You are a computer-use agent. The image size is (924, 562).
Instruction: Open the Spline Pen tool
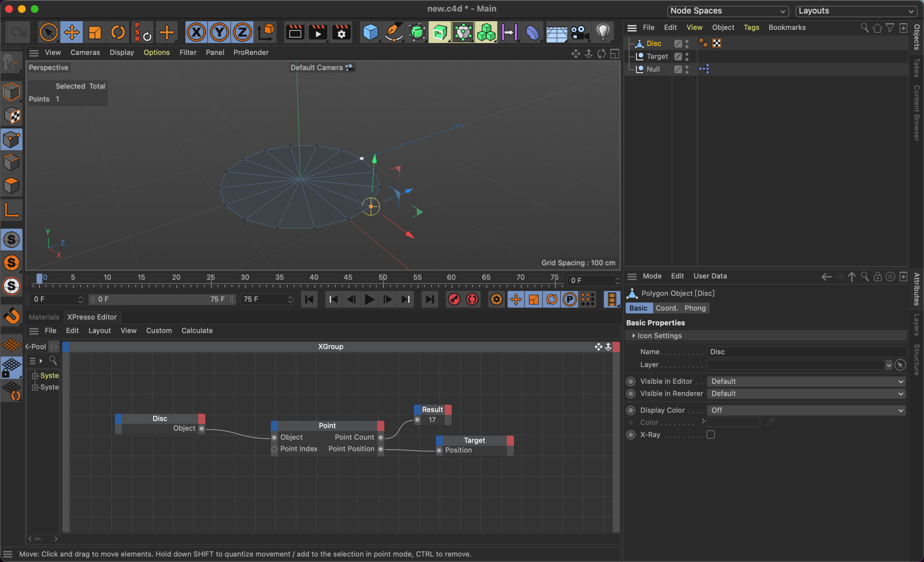tap(393, 32)
